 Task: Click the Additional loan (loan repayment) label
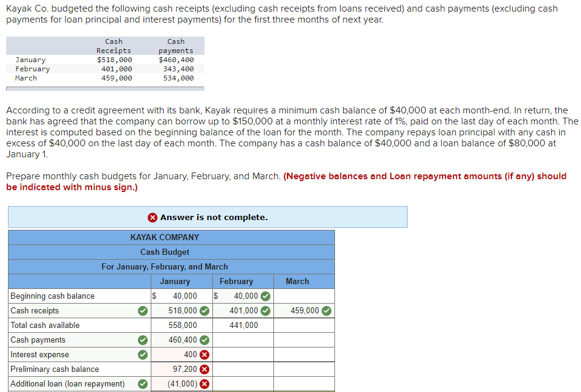[67, 384]
